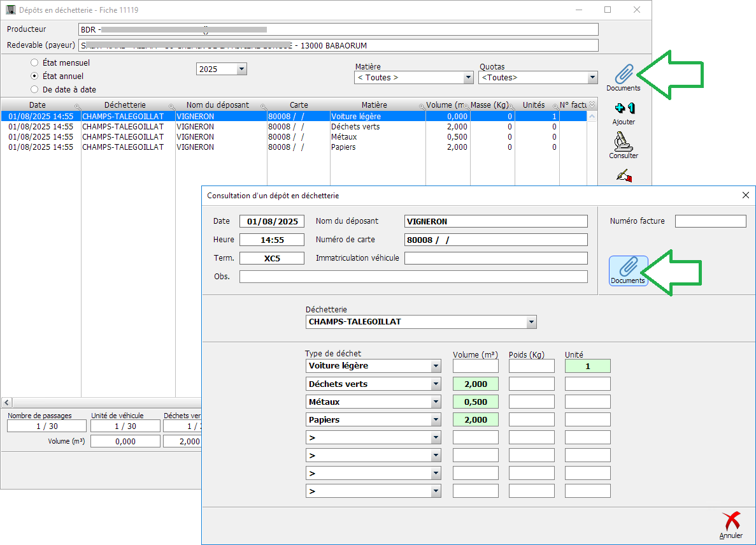756x545 pixels.
Task: Open the Quotas filter dropdown
Action: 592,78
